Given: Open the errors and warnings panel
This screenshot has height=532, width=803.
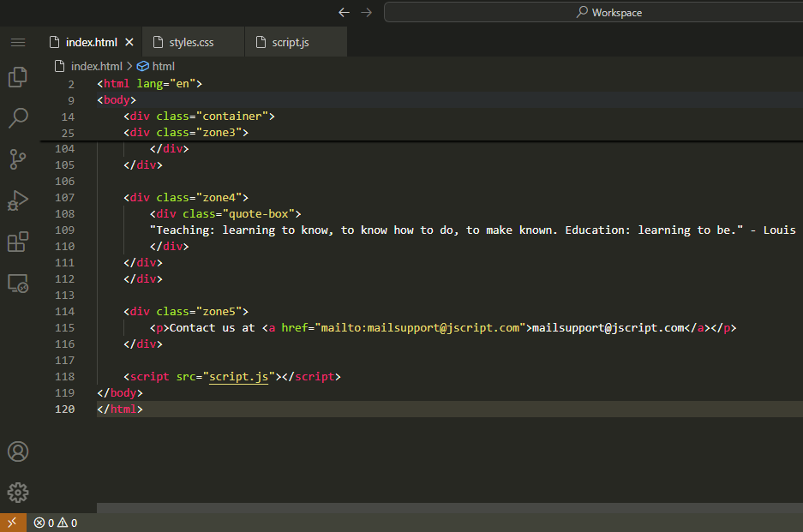Looking at the screenshot, I should click(56, 523).
